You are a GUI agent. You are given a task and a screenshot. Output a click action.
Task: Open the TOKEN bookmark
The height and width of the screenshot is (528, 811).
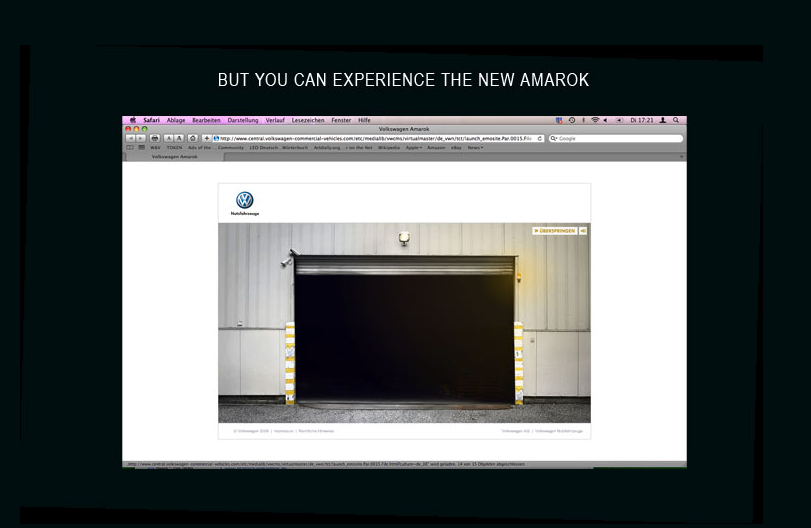coord(174,148)
